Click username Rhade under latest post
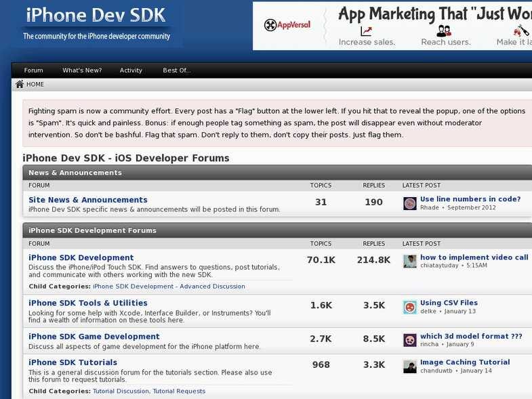This screenshot has width=532, height=399. [x=430, y=208]
